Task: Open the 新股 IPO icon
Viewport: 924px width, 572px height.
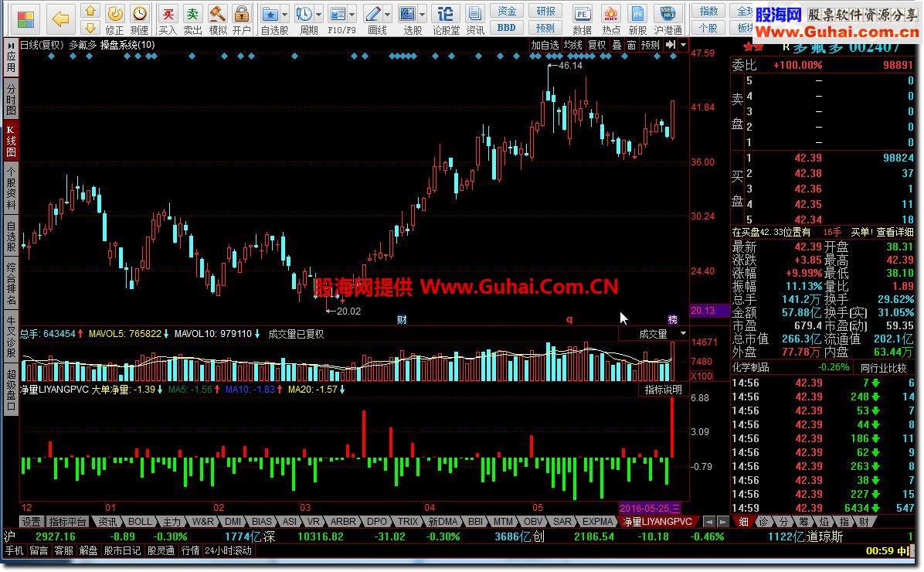Action: [x=637, y=19]
